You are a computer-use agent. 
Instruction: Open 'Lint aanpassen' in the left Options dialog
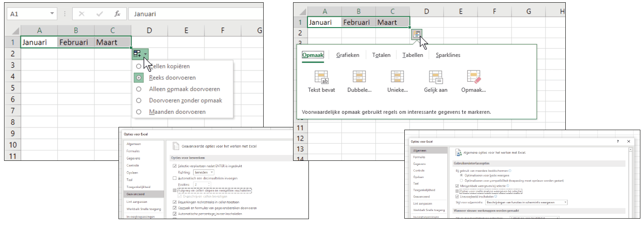tap(144, 202)
